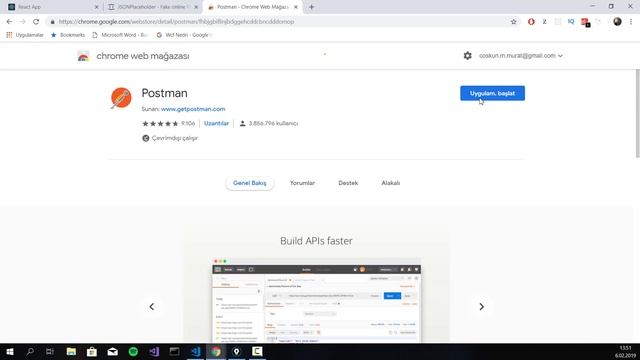
Task: Click the taskbar clock and date
Action: pos(625,352)
